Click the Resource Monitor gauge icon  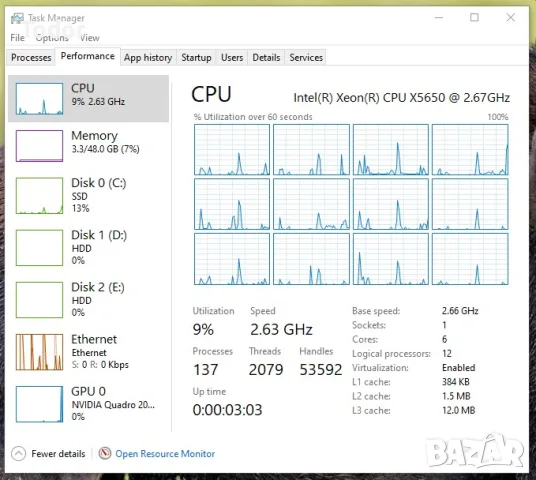tap(105, 453)
